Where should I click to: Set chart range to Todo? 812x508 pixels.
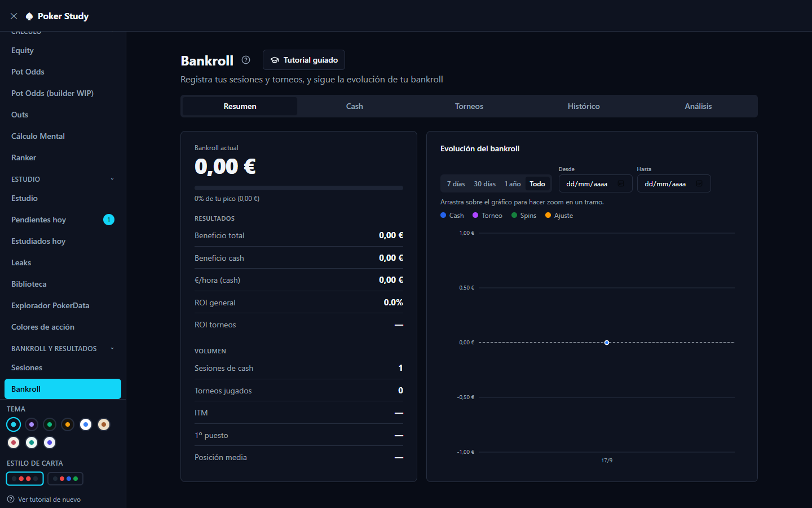(x=537, y=184)
